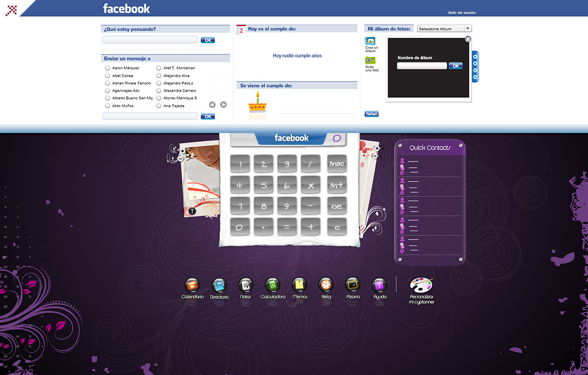Click the Sube una foto icon
The image size is (588, 375).
tap(370, 60)
